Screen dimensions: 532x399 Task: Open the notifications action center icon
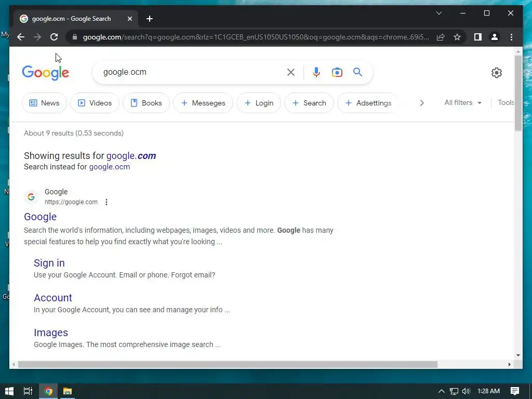(515, 391)
